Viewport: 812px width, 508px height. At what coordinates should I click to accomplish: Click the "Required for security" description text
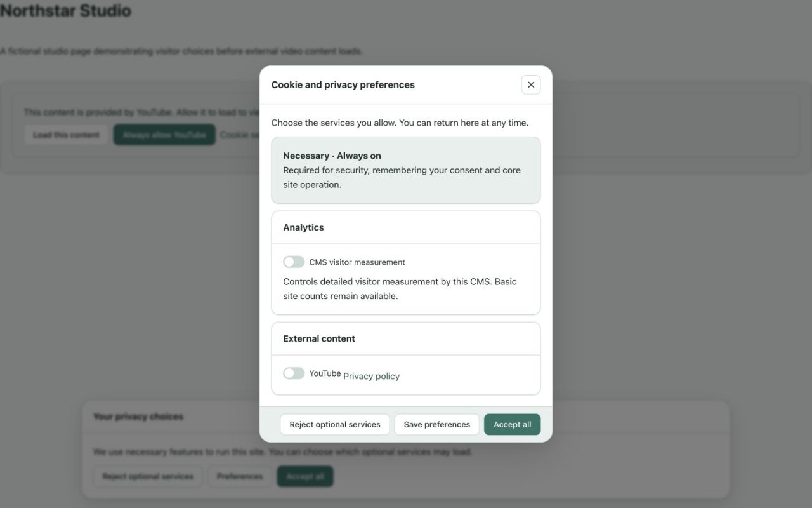click(x=402, y=178)
